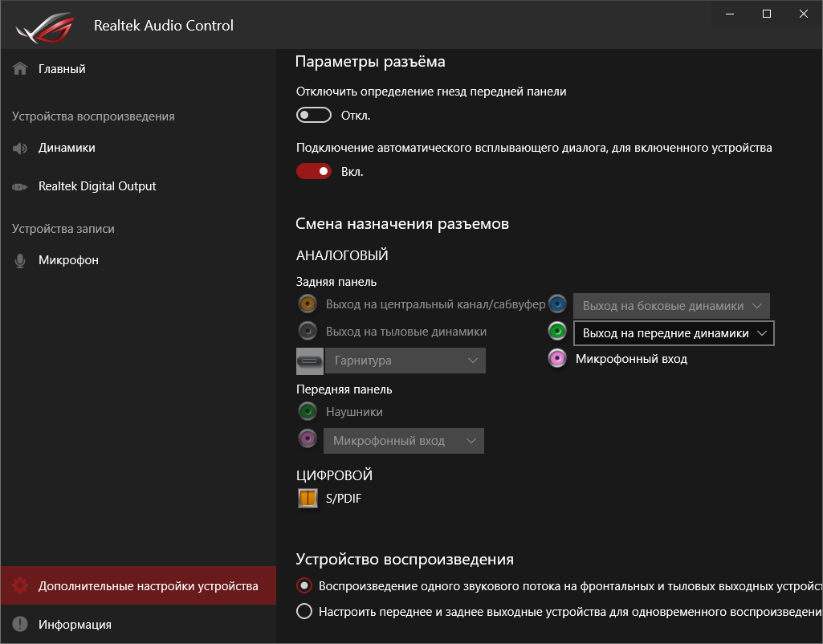Screen dimensions: 823x644
Task: Open the front speakers output dropdown
Action: tap(673, 333)
